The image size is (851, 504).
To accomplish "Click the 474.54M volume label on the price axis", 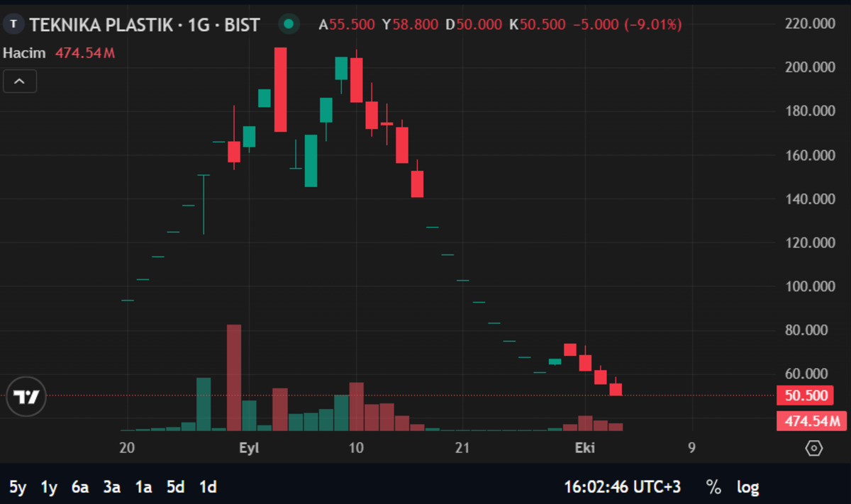I will (812, 420).
